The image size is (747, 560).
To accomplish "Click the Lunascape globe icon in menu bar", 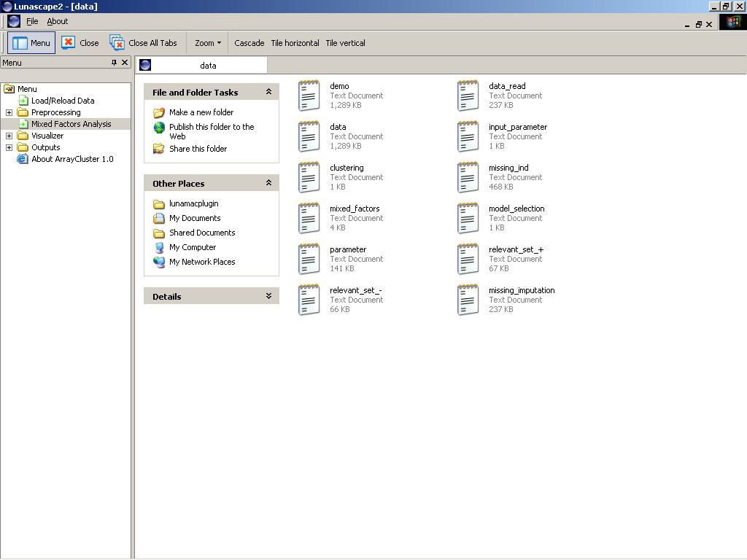I will 14,21.
